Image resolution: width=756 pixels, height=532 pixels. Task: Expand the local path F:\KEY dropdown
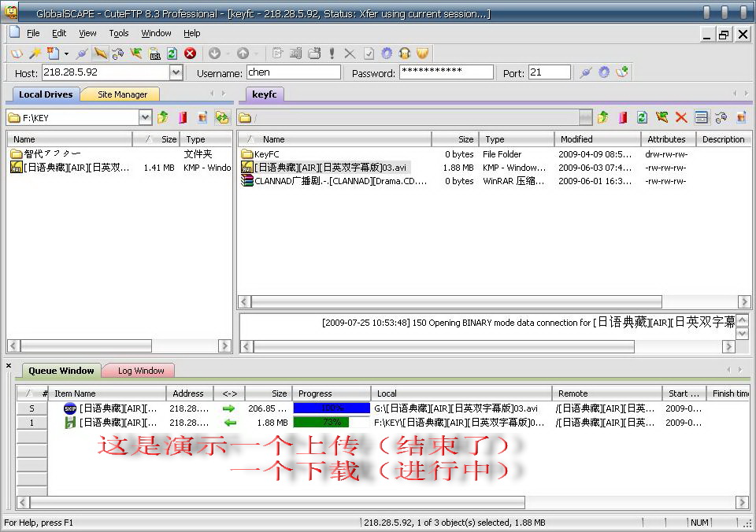[x=146, y=117]
